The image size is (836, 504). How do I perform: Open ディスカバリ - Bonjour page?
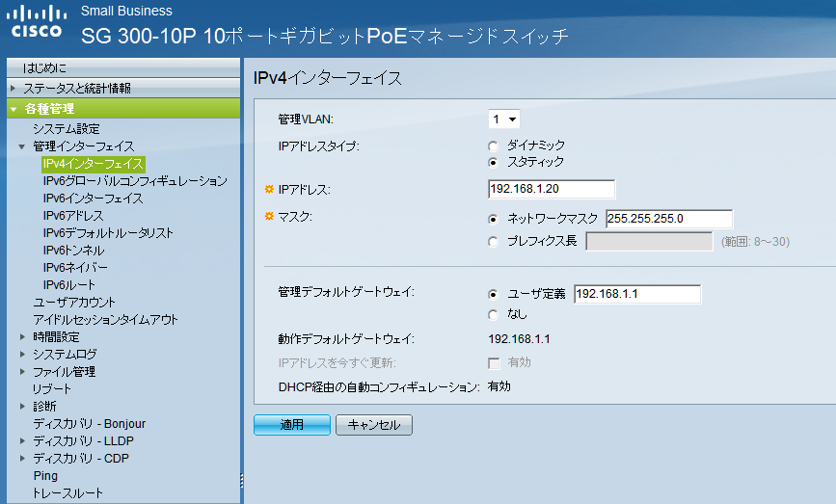90,424
